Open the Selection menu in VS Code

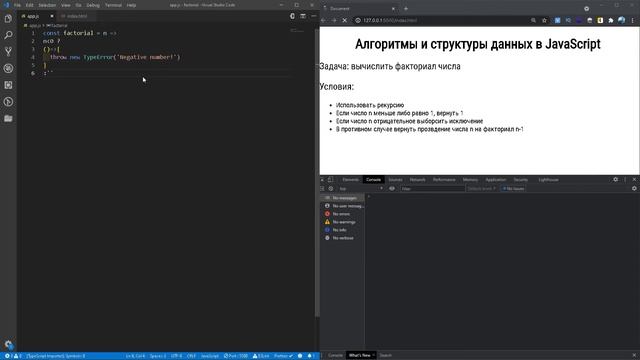click(x=47, y=5)
